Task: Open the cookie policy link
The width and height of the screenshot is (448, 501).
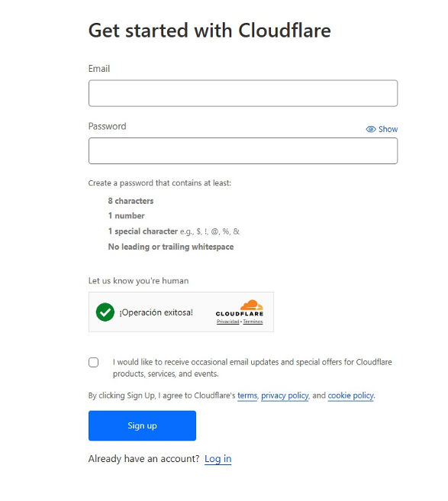Action: pos(350,396)
